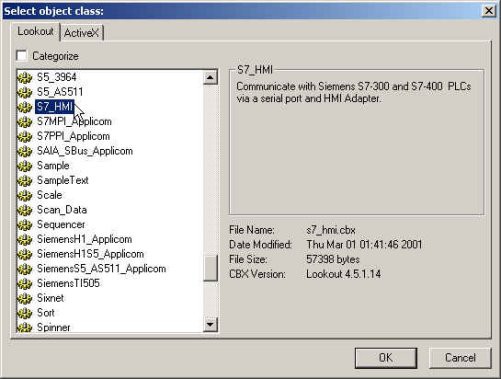Choose S7MPI_Applicom from the list
Image resolution: width=501 pixels, height=379 pixels.
pyautogui.click(x=74, y=121)
